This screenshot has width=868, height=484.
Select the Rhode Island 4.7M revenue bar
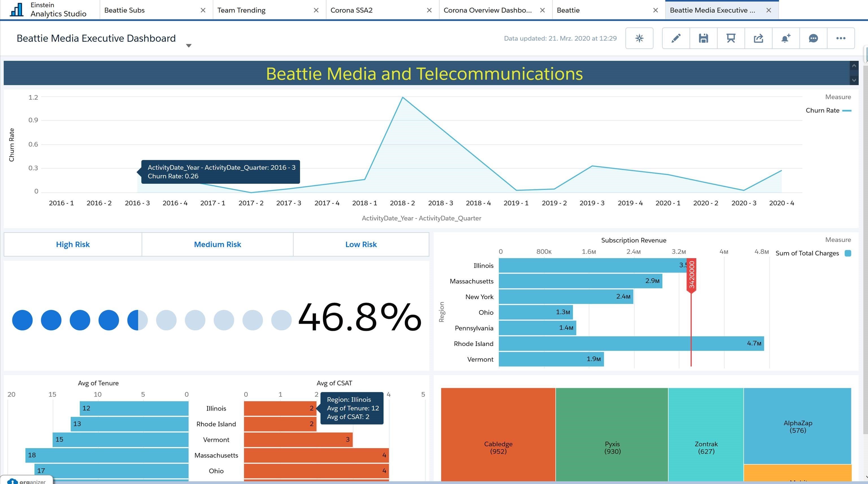point(631,343)
